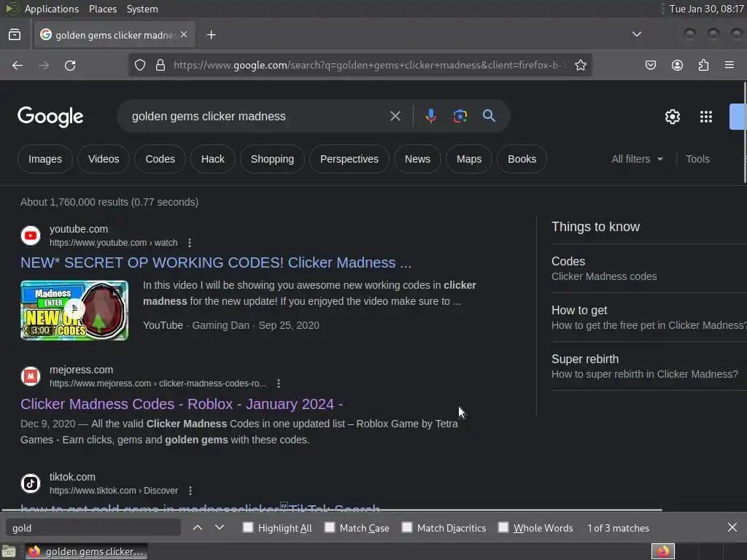The width and height of the screenshot is (747, 560).
Task: Open NEW* SECRET OP WORKING CODES result
Action: tap(216, 262)
